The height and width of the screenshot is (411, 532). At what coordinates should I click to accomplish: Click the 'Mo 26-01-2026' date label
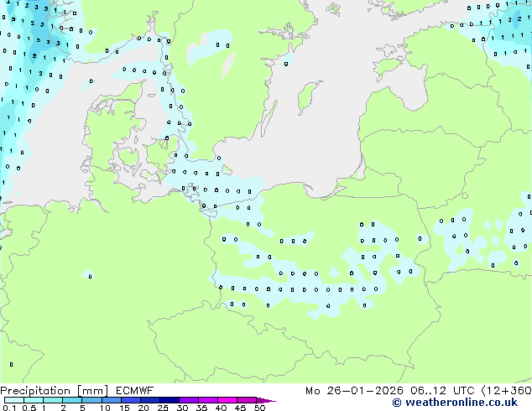[x=354, y=391]
